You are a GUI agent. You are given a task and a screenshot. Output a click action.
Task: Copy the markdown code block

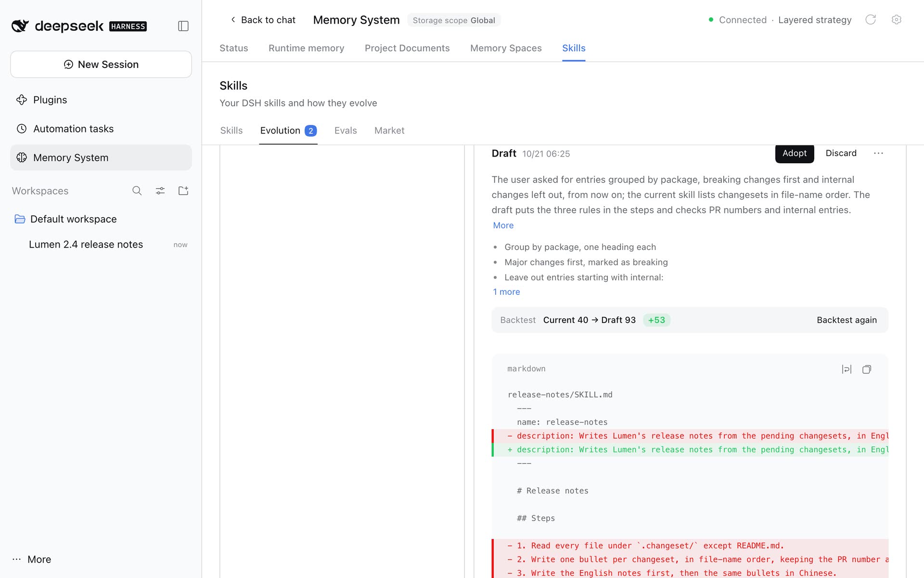tap(867, 369)
